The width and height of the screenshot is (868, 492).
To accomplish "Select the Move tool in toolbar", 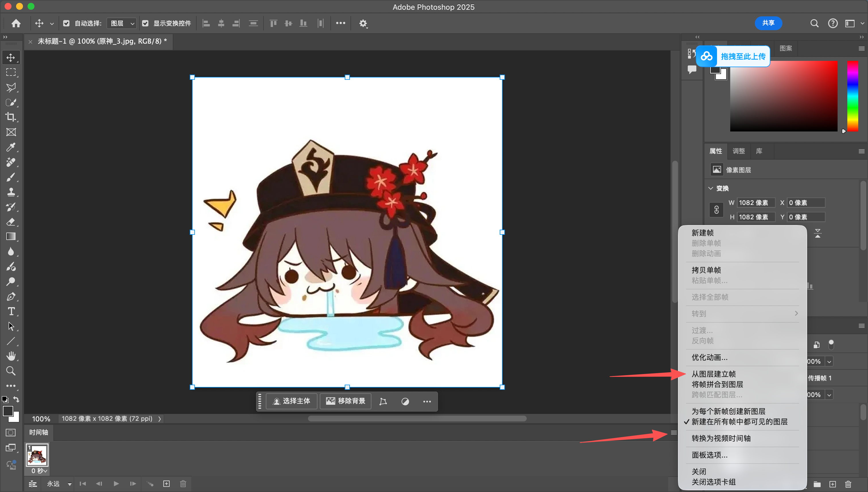I will pos(11,57).
